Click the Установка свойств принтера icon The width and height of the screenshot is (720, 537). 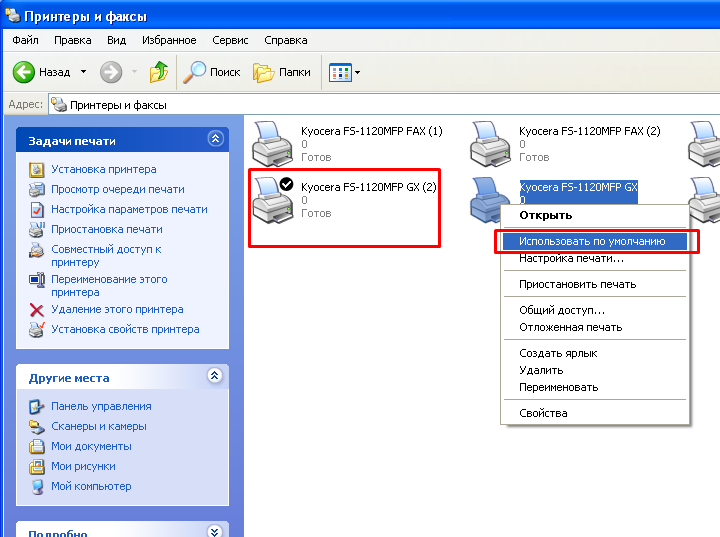coord(37,329)
